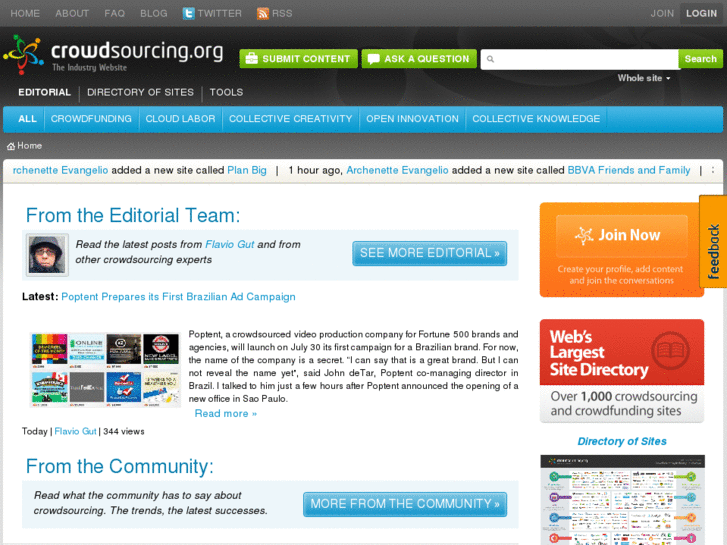
Task: Click the crowdsourcing.org logo
Action: click(114, 55)
